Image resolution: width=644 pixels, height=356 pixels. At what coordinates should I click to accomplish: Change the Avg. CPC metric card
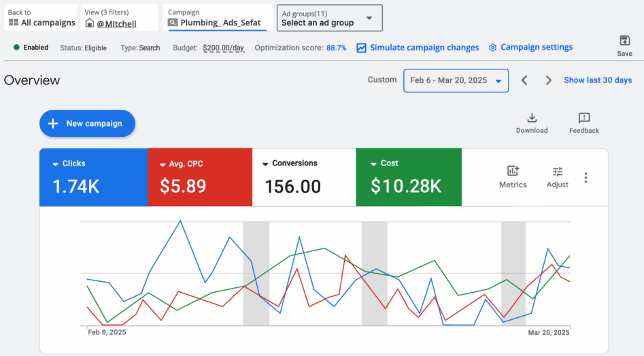tap(163, 164)
